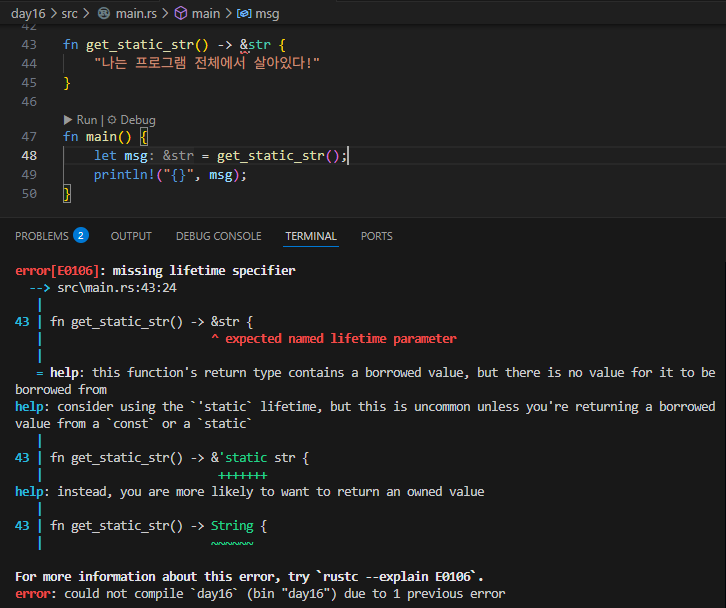The width and height of the screenshot is (726, 608).
Task: Click the &str inlay type hint
Action: click(x=178, y=156)
